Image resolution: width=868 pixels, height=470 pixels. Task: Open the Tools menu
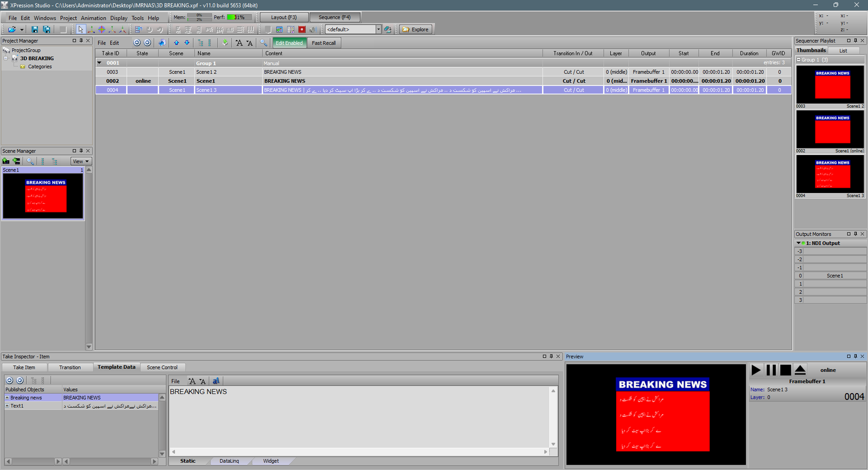coord(137,18)
